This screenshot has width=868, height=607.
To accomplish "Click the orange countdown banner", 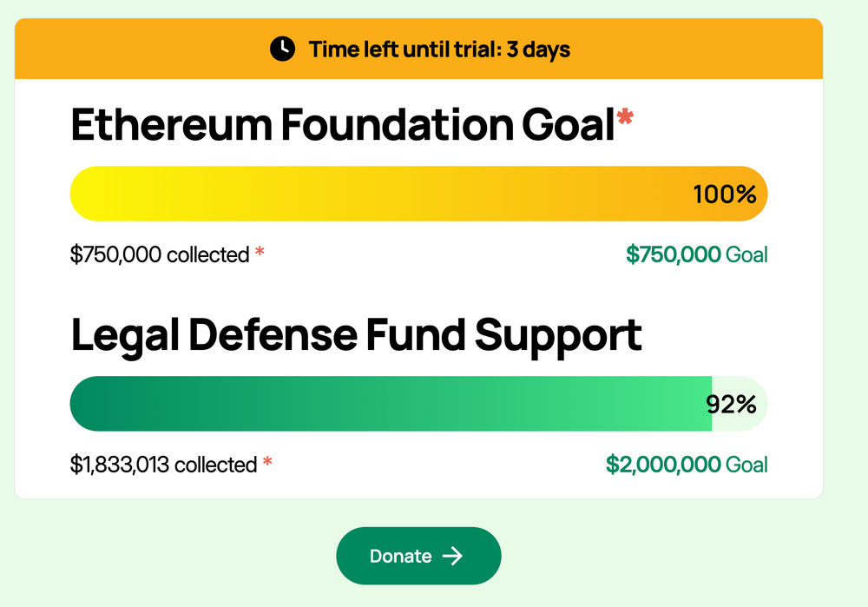I will pyautogui.click(x=418, y=49).
